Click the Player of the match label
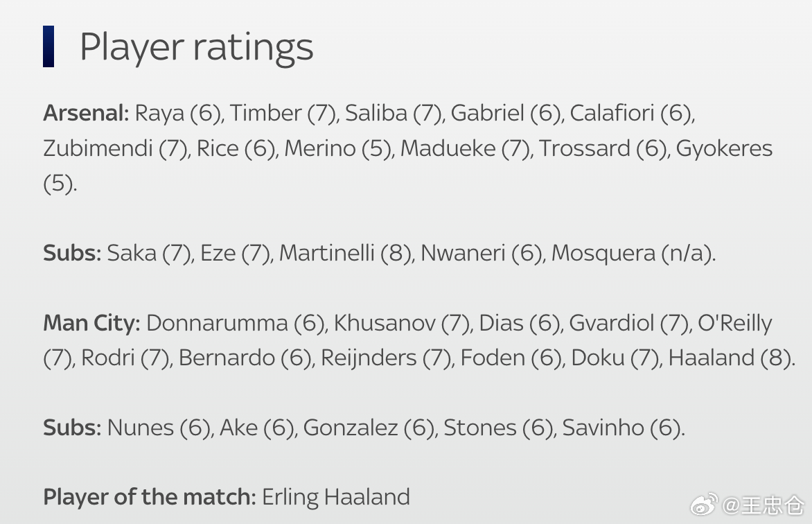The width and height of the screenshot is (812, 524). (x=150, y=497)
